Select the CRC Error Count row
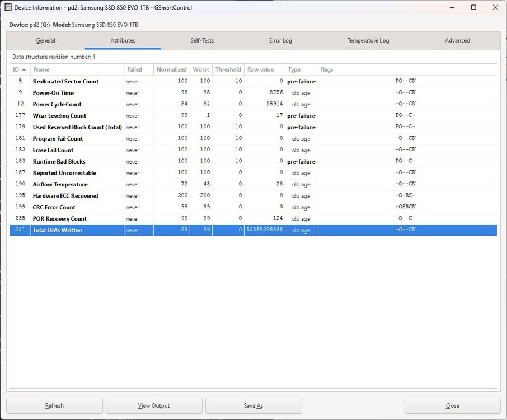Screen dimensions: 507x420 point(253,207)
